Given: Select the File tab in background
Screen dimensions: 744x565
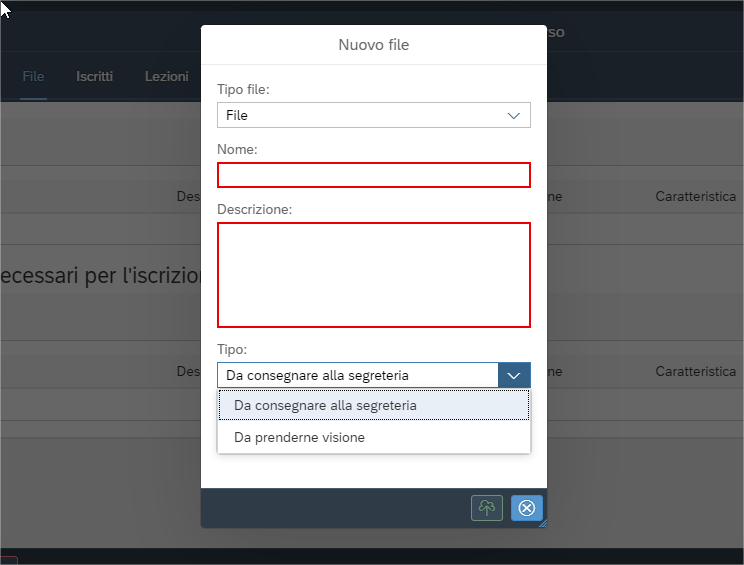Looking at the screenshot, I should pyautogui.click(x=33, y=77).
